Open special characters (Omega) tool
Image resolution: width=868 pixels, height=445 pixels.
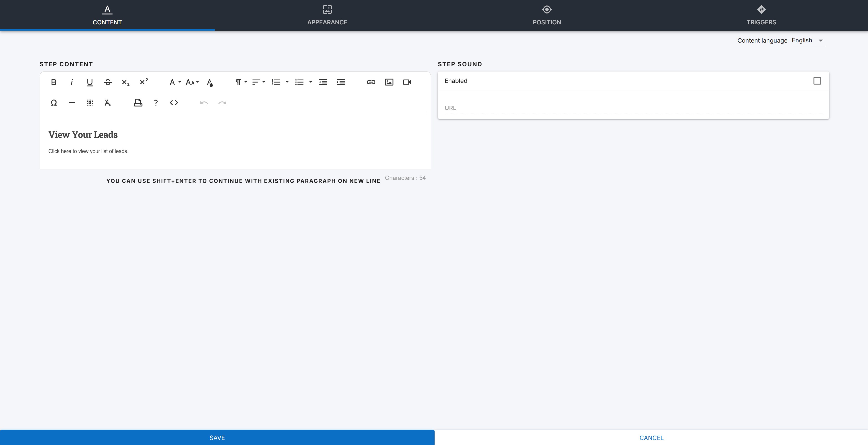tap(54, 103)
